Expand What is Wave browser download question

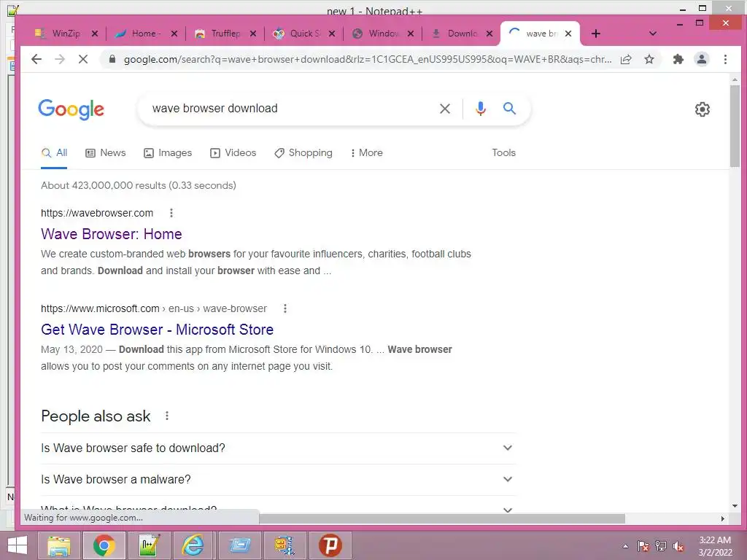tap(278, 508)
